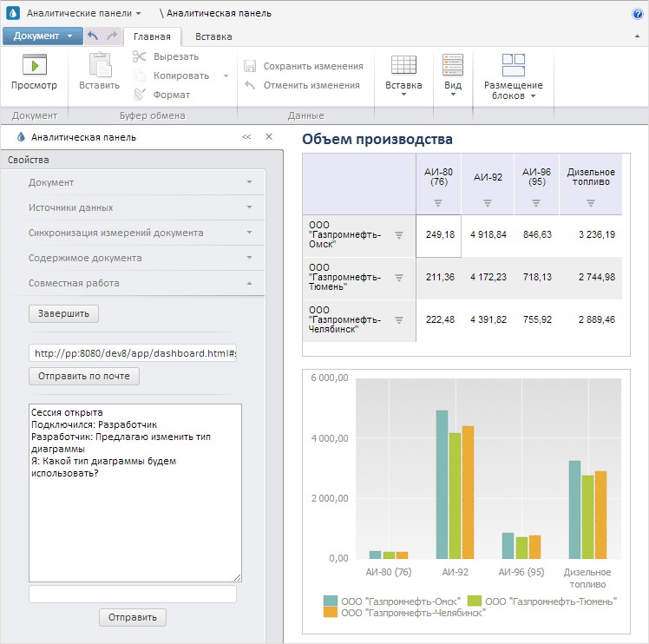Toggle ООО "Газпромнефть-Челябинск" legend series
649x644 pixels.
coord(330,613)
